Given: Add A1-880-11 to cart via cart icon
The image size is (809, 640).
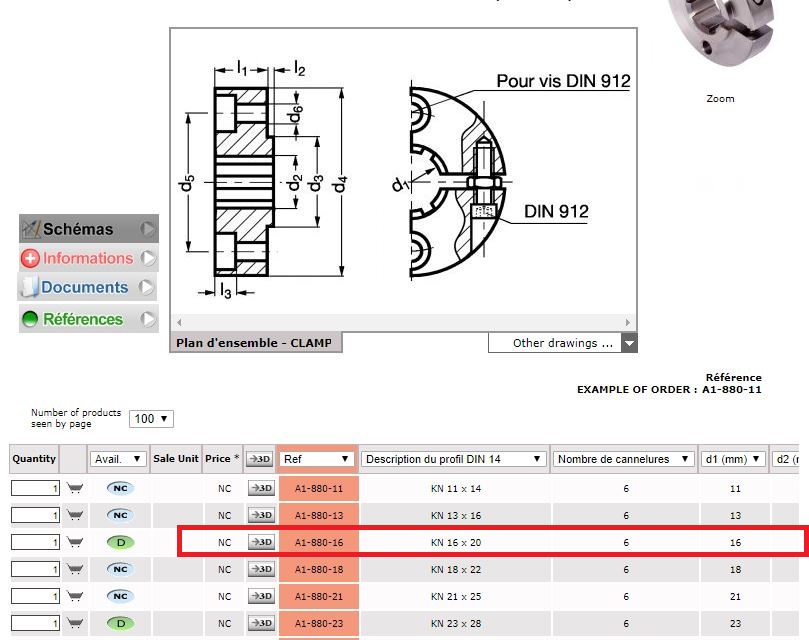Looking at the screenshot, I should coord(74,488).
